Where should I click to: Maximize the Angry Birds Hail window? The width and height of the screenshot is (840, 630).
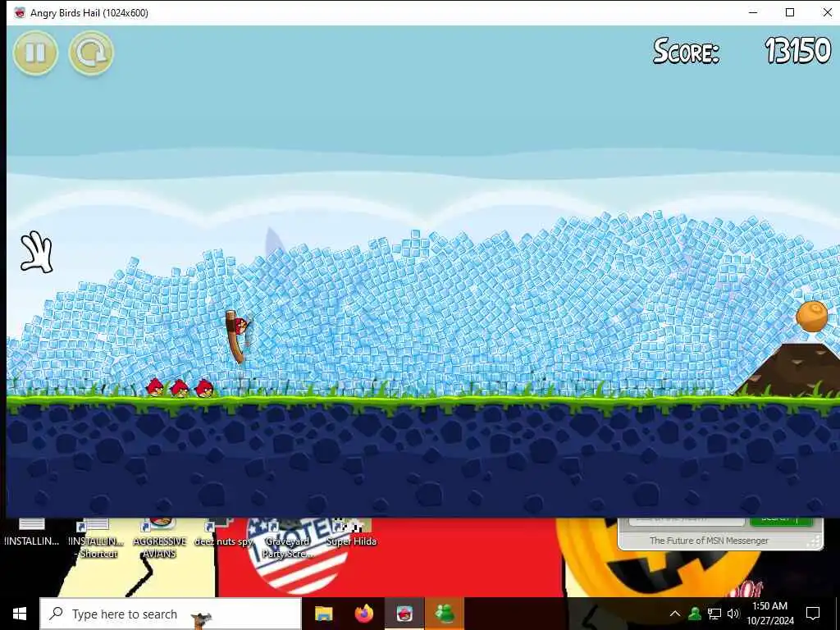[790, 12]
